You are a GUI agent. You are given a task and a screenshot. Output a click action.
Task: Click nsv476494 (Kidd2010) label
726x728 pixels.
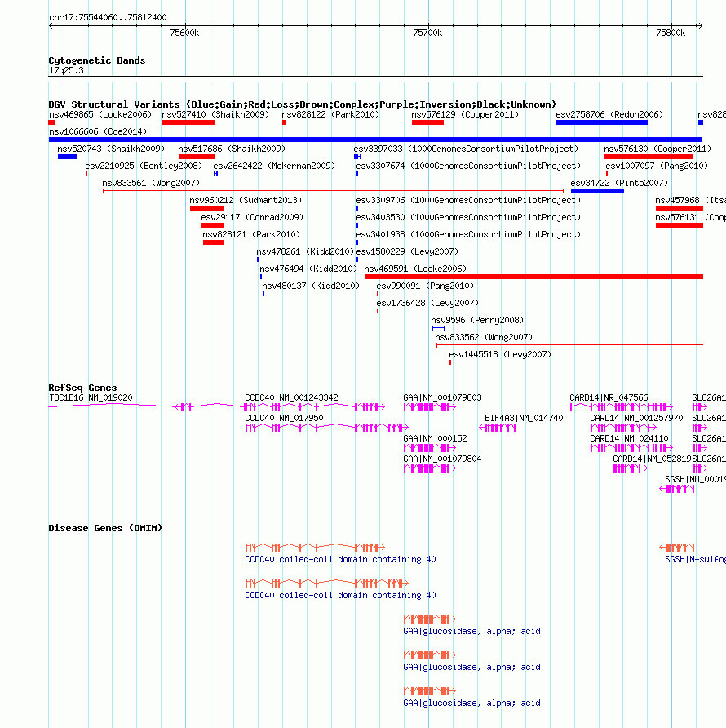(308, 269)
